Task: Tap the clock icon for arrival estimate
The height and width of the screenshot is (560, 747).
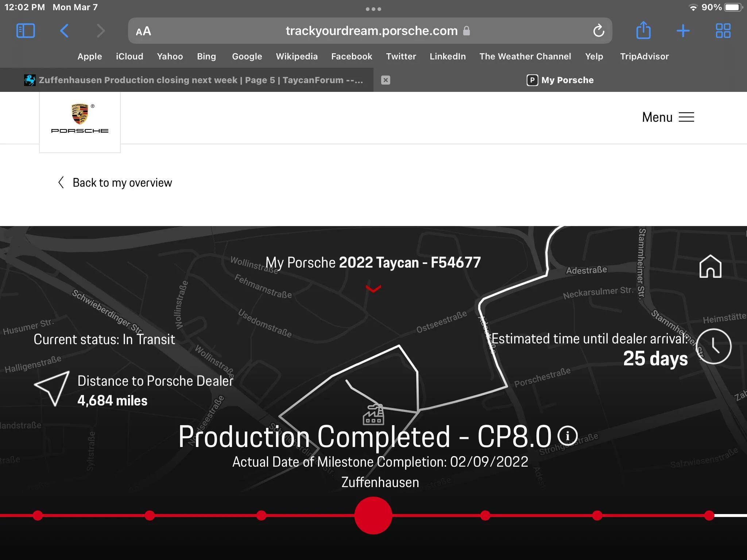Action: tap(714, 346)
